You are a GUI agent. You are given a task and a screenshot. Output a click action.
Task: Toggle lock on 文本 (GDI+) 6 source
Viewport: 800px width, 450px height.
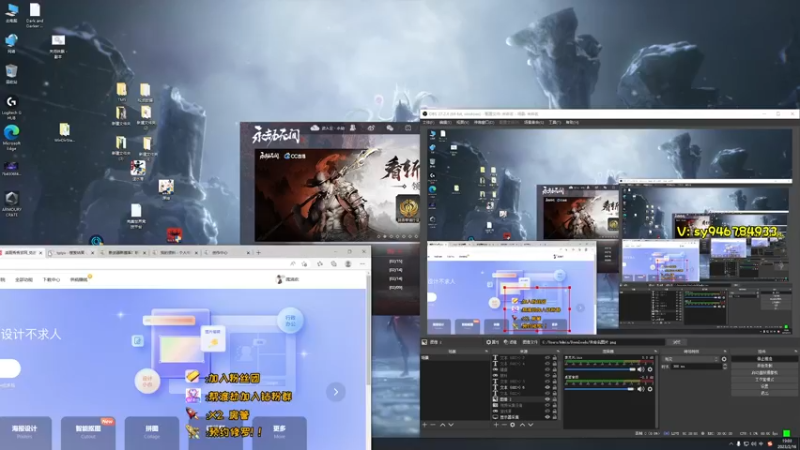pyautogui.click(x=555, y=387)
